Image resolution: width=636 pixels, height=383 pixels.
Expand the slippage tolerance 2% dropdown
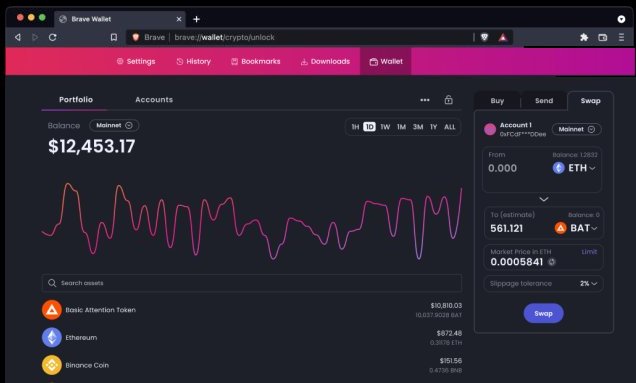[588, 284]
